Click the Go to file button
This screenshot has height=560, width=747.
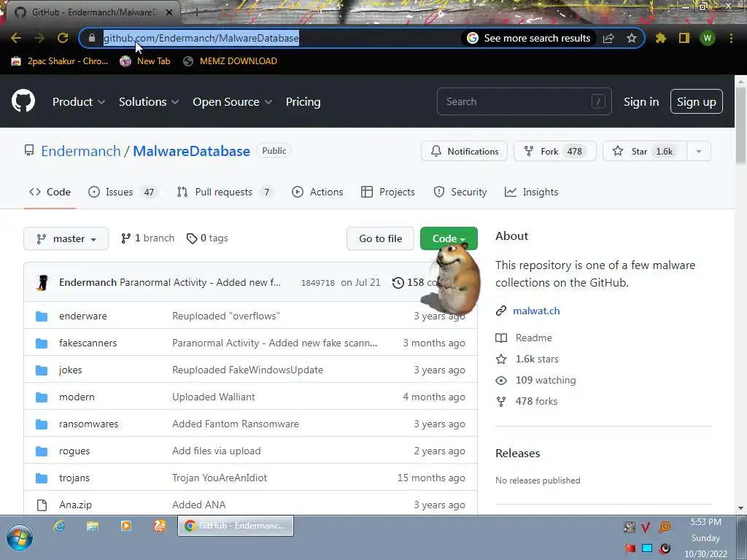pos(380,238)
